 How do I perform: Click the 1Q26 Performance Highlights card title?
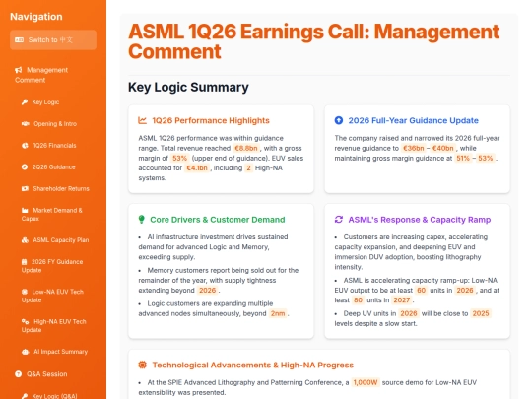tap(211, 120)
